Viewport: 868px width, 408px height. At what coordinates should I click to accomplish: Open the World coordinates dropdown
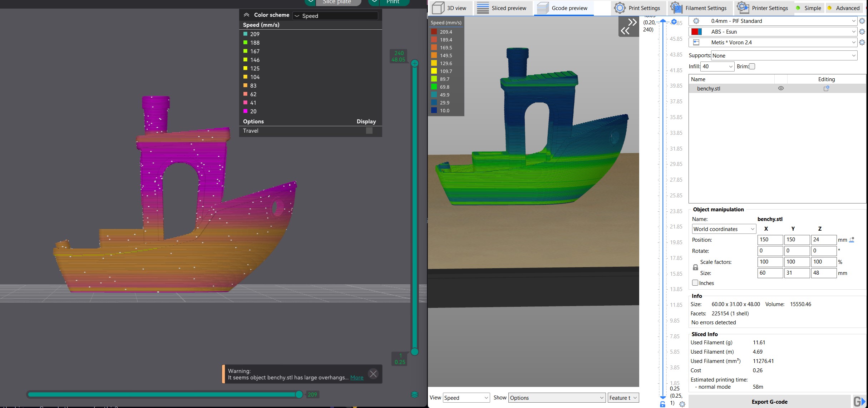click(x=724, y=229)
